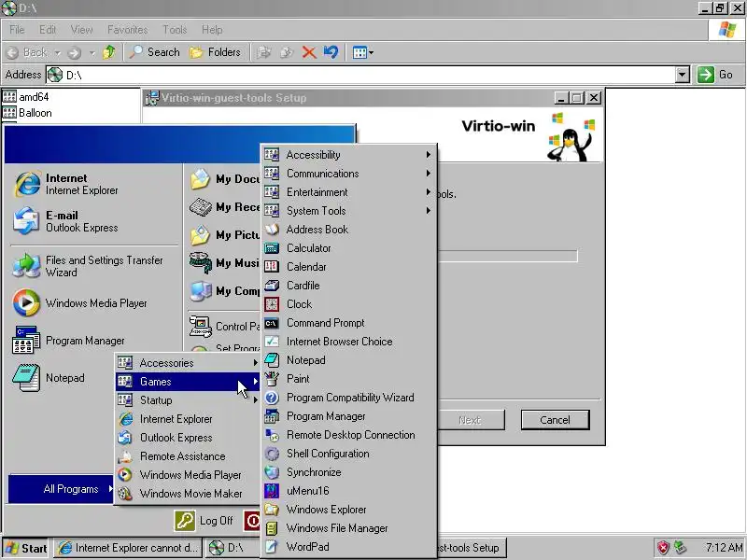Open My Music in Start menu
This screenshot has height=560, width=747.
coord(224,263)
